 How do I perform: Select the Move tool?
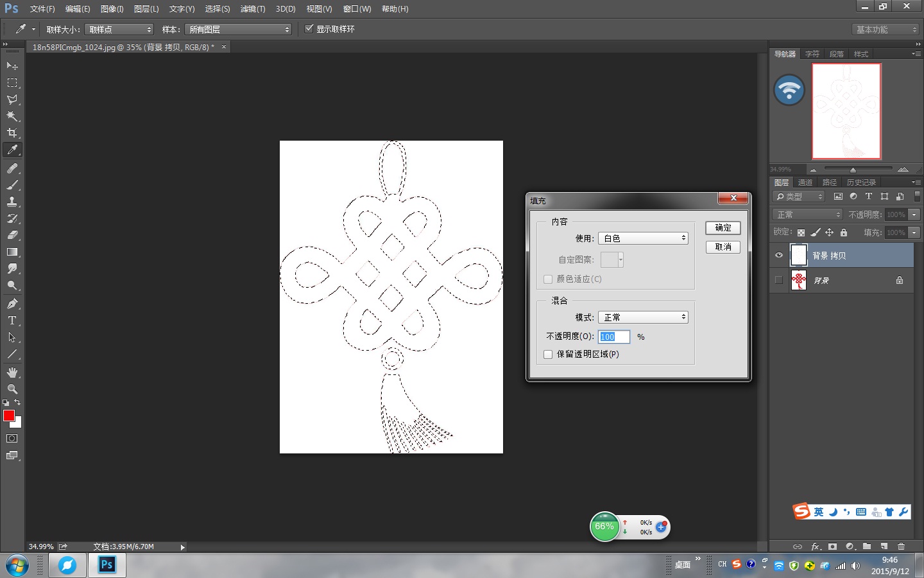(x=12, y=66)
